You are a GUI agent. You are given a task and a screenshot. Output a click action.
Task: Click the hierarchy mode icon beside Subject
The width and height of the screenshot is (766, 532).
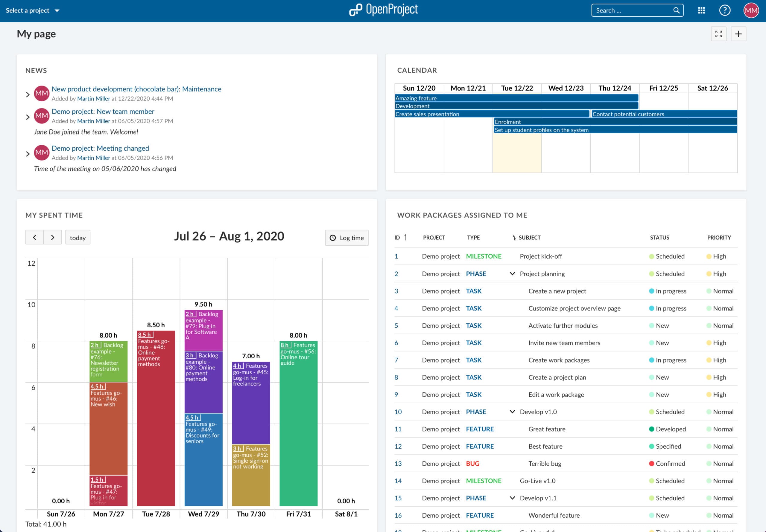514,238
